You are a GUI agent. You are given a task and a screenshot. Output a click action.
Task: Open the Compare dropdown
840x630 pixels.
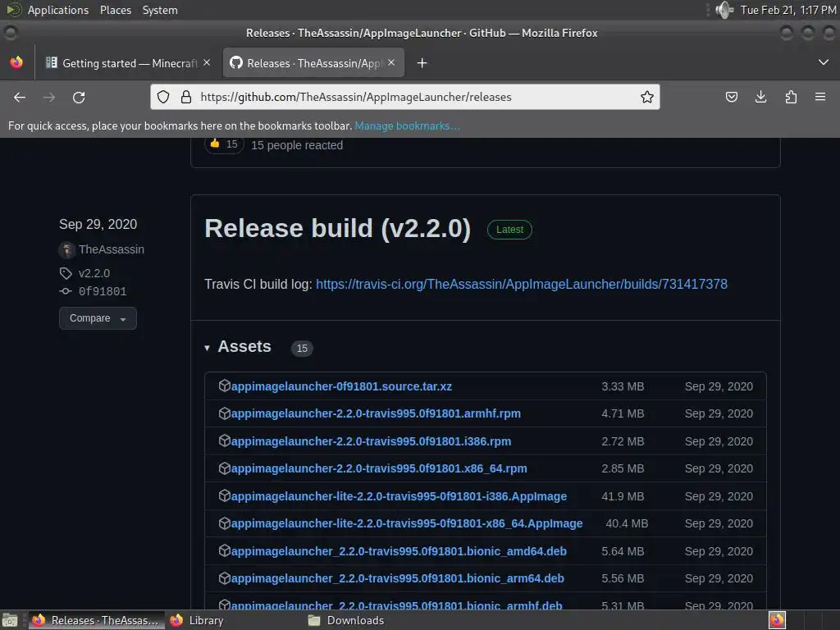(x=98, y=318)
